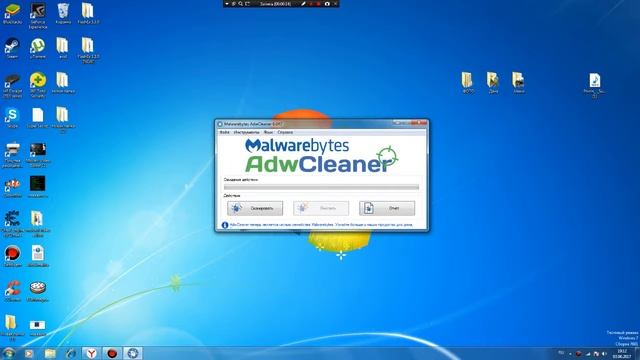Open the Clownfish fish icon shortcut
Image resolution: width=640 pixels, height=360 pixels.
12,187
